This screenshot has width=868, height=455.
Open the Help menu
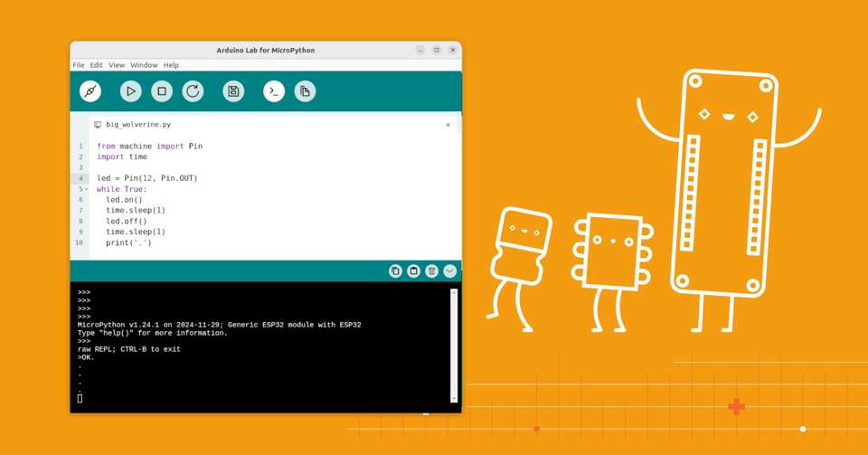tap(171, 65)
